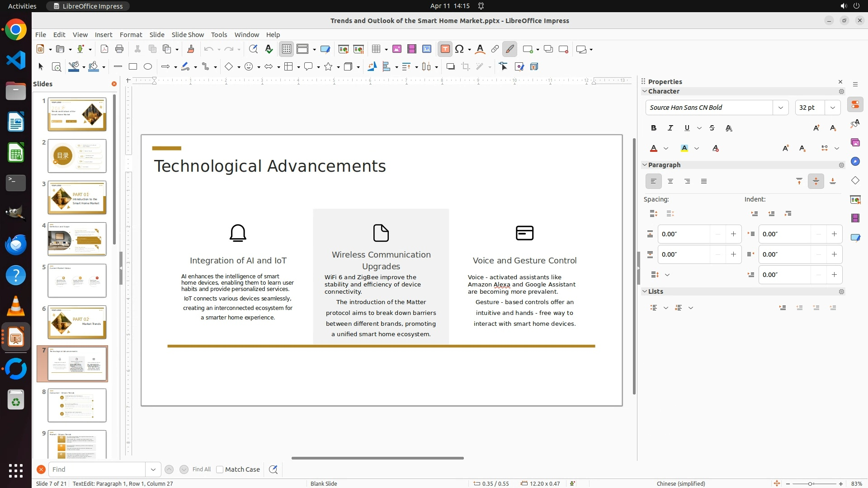This screenshot has height=488, width=868.
Task: Click the Insert Special Character omega icon
Action: [459, 49]
